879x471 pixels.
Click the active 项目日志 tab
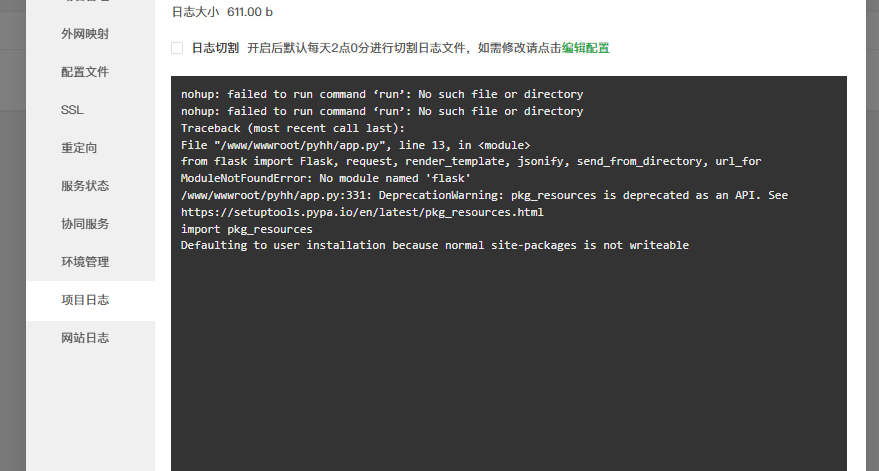[85, 300]
